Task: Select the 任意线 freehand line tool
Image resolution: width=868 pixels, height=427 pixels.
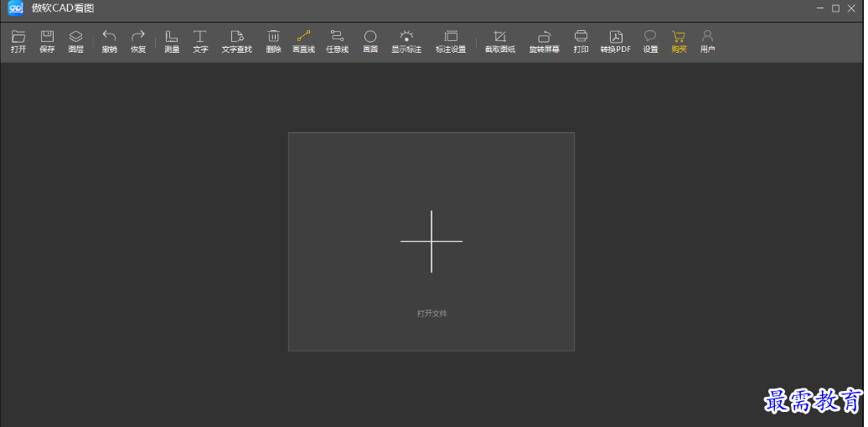Action: 337,42
